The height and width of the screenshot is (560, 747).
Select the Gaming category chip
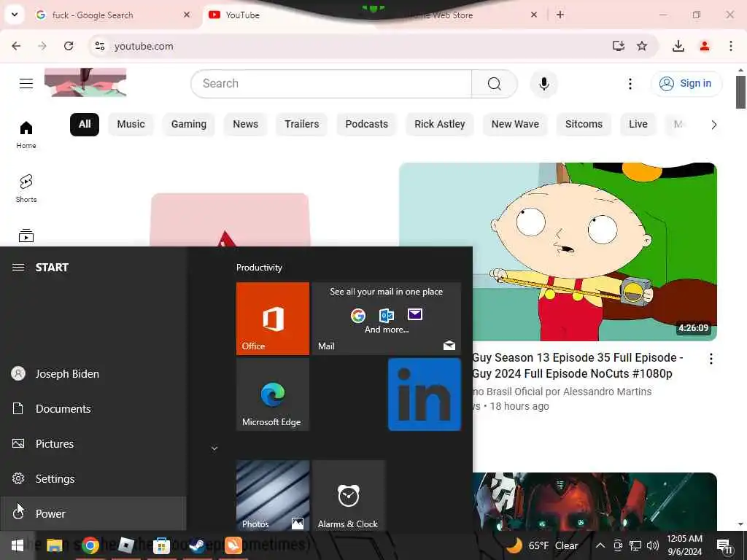coord(189,124)
